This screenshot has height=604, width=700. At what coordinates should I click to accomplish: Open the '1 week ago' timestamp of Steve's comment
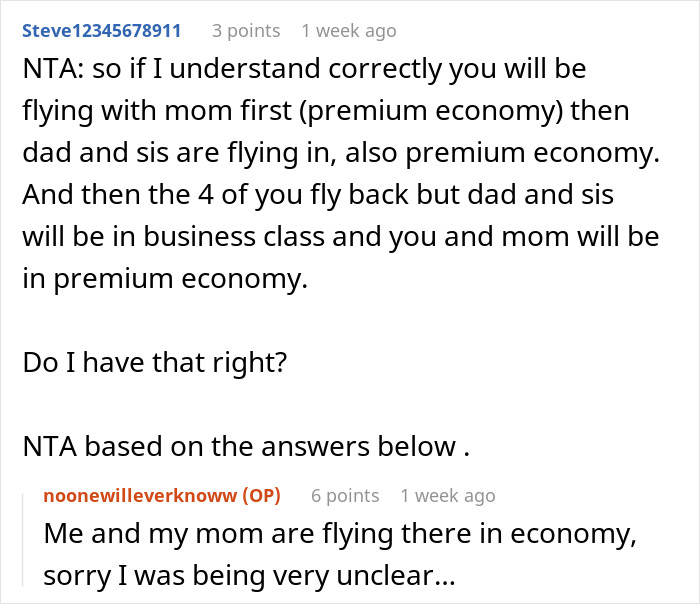tap(349, 31)
